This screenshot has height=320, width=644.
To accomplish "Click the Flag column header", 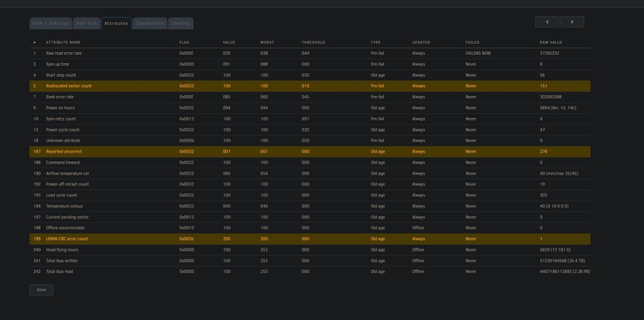I will 184,42.
